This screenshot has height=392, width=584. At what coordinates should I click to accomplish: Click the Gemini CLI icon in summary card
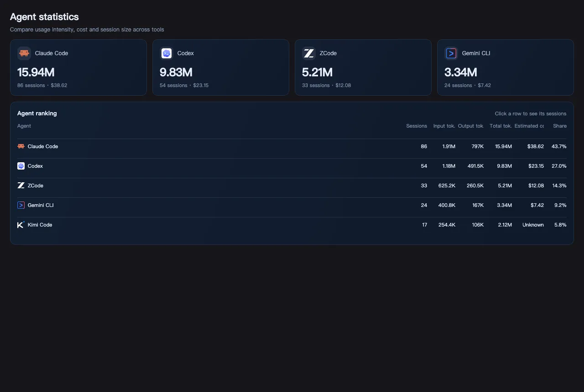[451, 53]
